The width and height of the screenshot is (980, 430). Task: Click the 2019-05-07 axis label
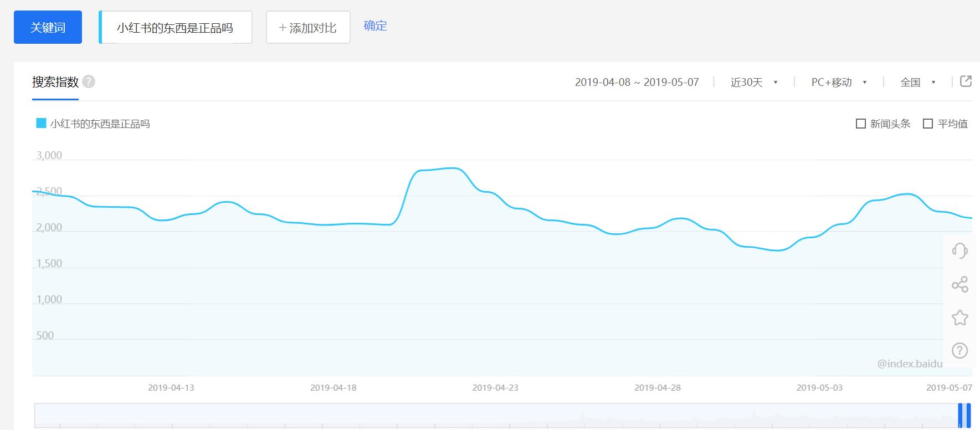pyautogui.click(x=949, y=387)
